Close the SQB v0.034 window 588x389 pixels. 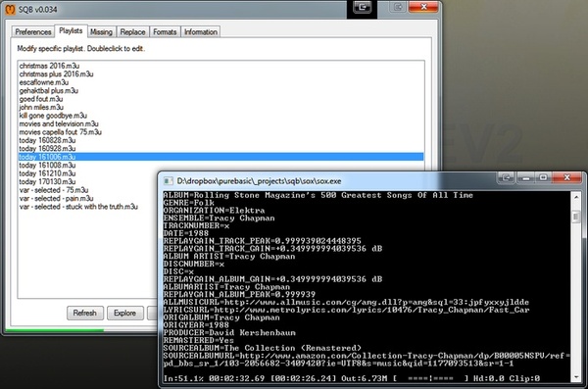tap(423, 7)
